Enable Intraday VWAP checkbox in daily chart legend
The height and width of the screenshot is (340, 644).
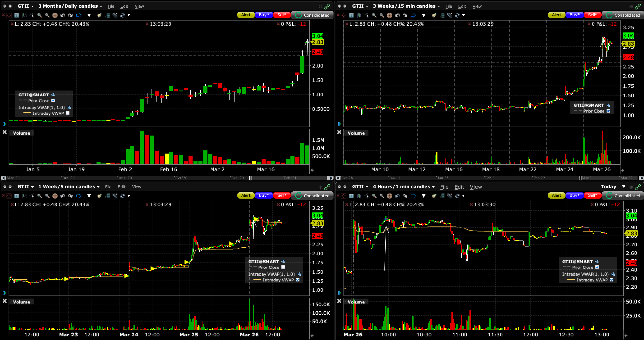coord(67,113)
